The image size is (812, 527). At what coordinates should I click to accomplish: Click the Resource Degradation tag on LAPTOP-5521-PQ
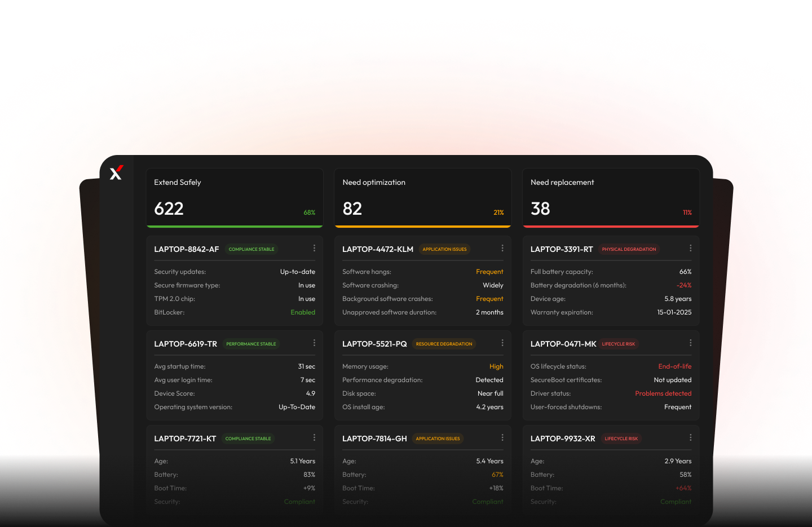(x=444, y=344)
